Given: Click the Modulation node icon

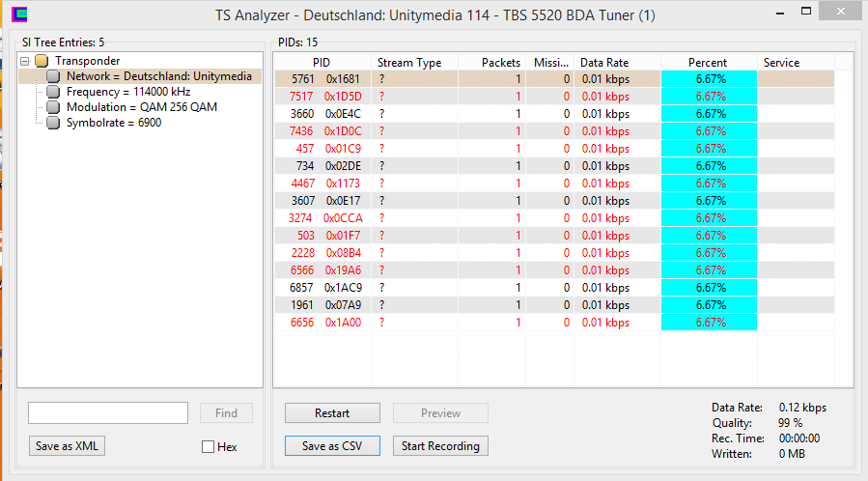Looking at the screenshot, I should 54,107.
